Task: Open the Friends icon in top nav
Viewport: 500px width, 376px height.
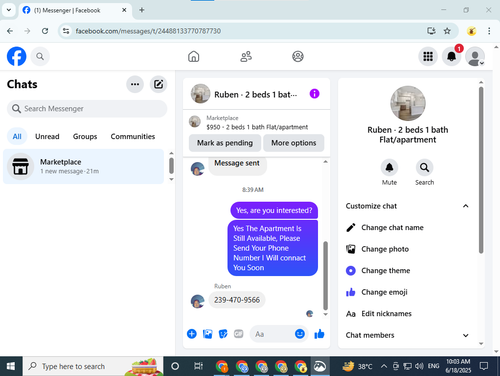Action: 246,56
